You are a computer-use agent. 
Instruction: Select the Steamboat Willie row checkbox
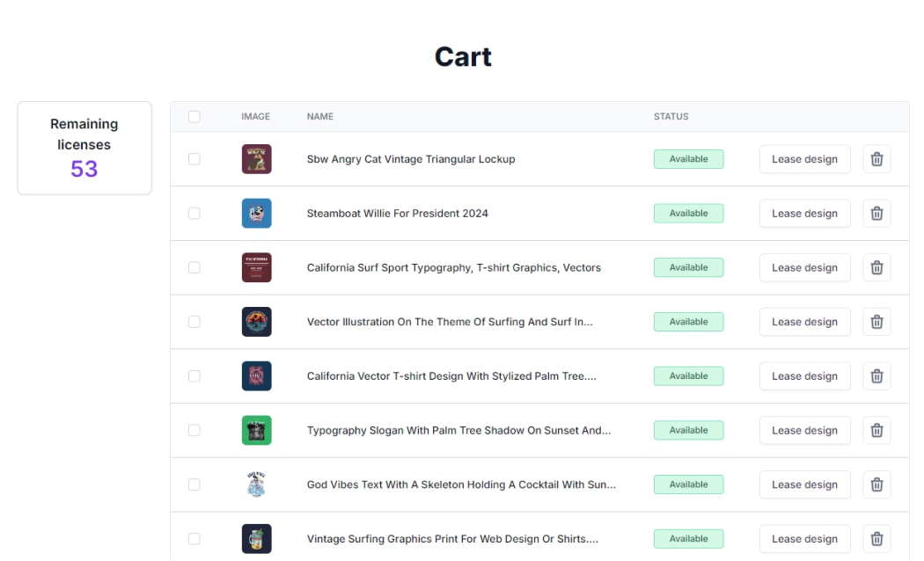[x=194, y=214]
